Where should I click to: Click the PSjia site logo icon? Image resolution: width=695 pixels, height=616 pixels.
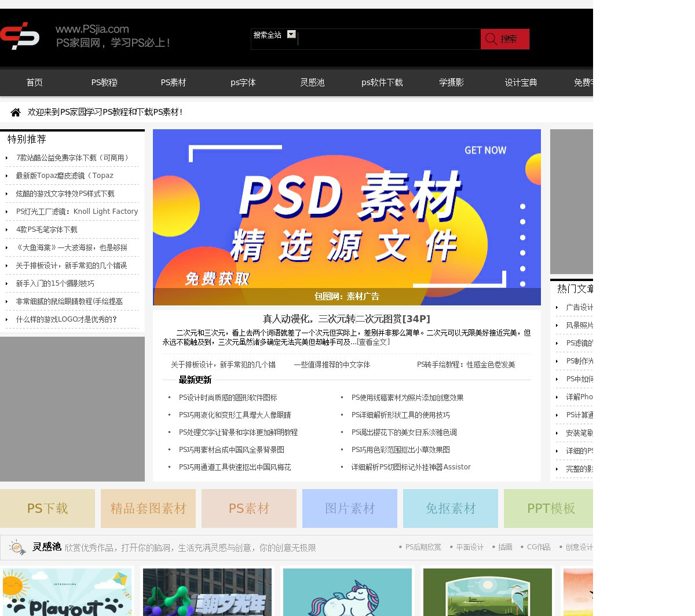(20, 36)
